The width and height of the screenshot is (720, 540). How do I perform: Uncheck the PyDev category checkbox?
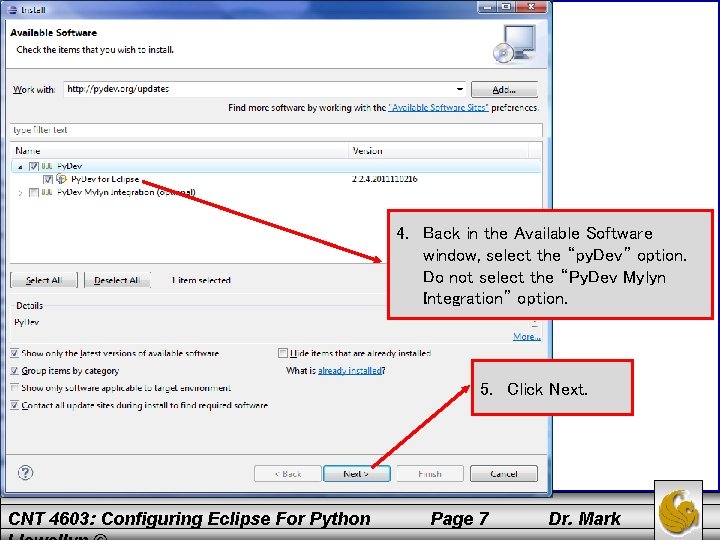(x=34, y=166)
